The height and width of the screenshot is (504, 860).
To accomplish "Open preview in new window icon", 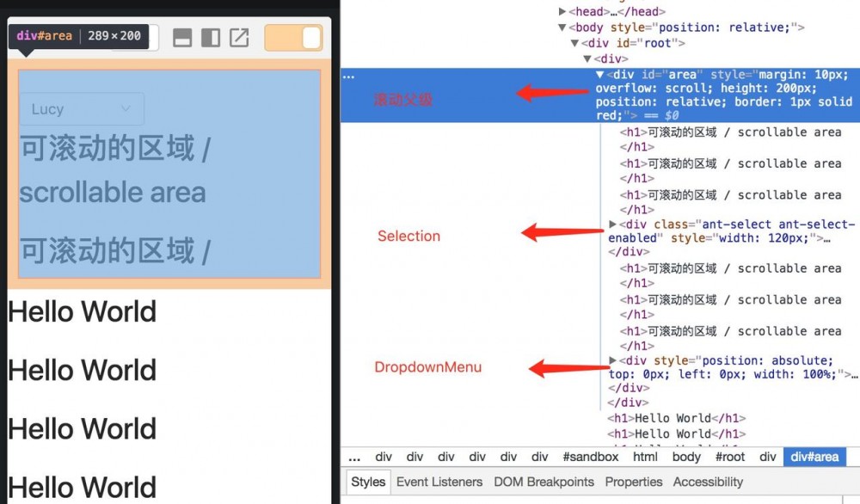I will [239, 37].
